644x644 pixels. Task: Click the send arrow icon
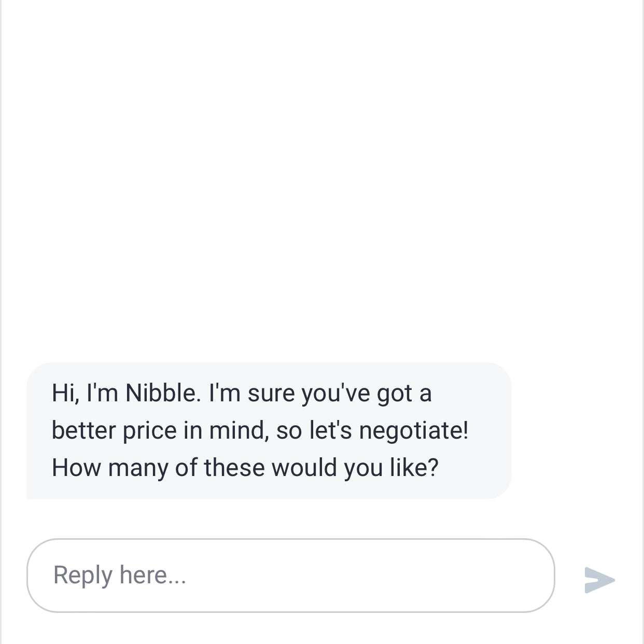[x=599, y=579]
